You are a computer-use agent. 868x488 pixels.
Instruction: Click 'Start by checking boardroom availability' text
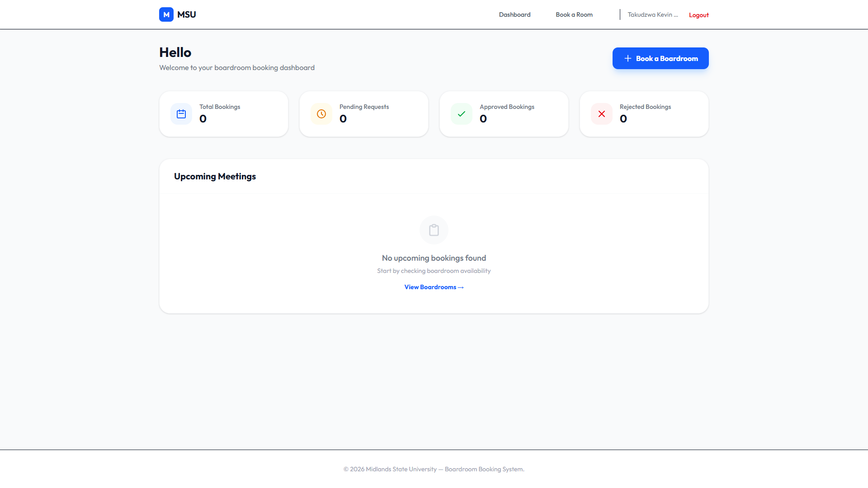434,271
